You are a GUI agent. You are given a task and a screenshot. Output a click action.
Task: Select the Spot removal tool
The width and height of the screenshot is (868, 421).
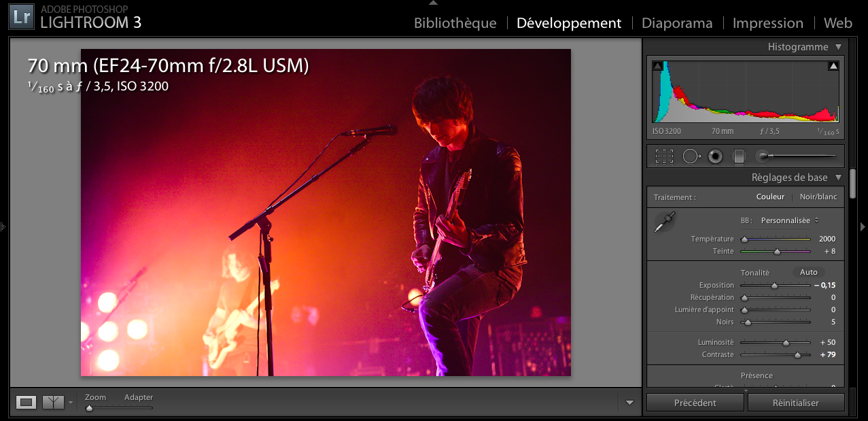(691, 156)
